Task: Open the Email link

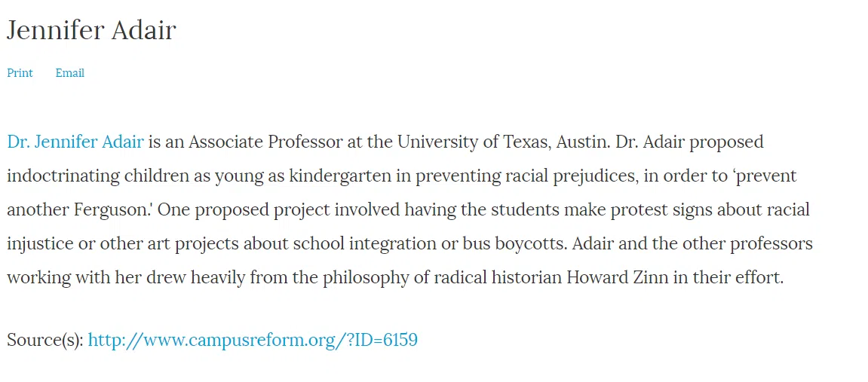Action: click(69, 73)
